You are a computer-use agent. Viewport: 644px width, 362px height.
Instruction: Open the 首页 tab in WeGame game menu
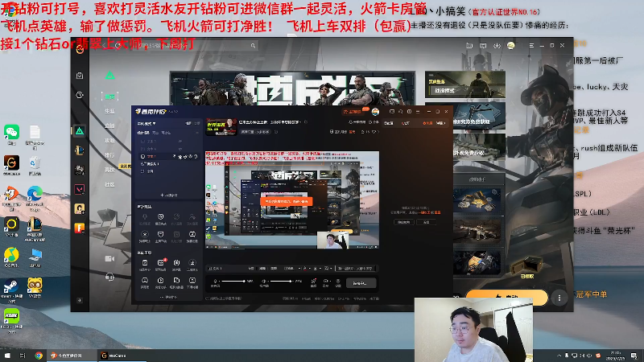point(109,97)
